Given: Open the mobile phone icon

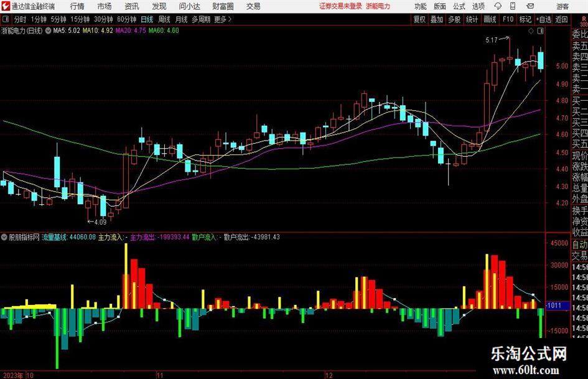Looking at the screenshot, I should (513, 6).
